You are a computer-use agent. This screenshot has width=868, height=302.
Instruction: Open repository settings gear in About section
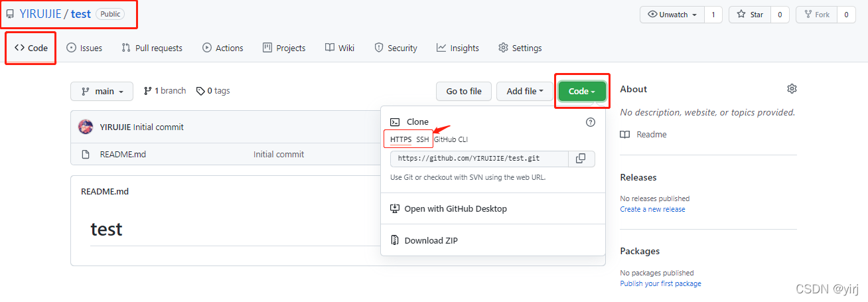pos(792,89)
